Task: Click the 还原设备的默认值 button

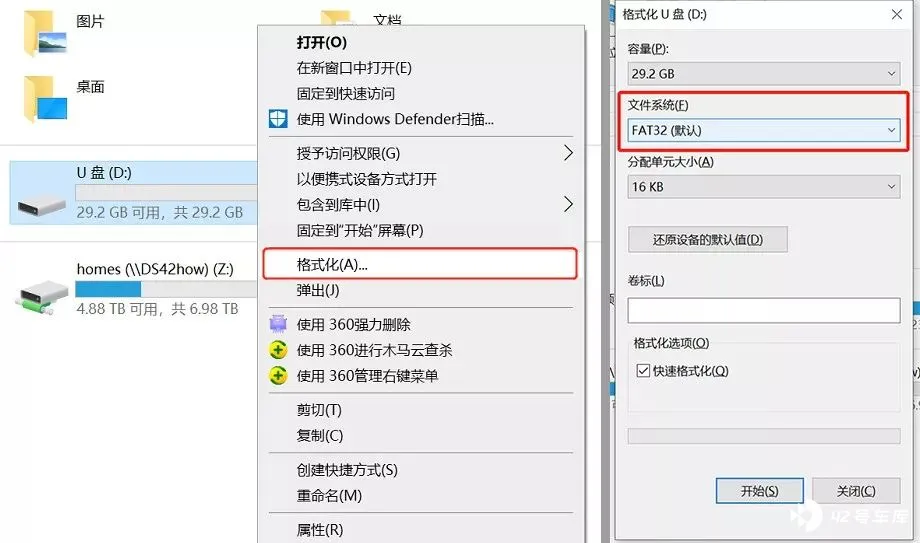Action: pyautogui.click(x=708, y=240)
